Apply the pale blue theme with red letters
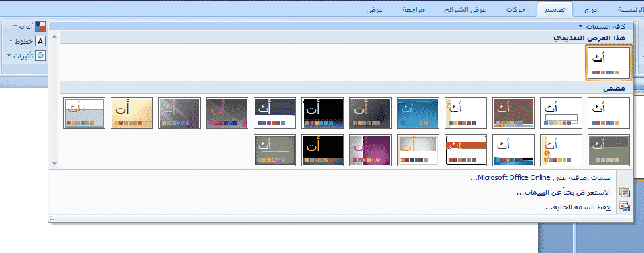This screenshot has width=644, height=253. point(84,113)
